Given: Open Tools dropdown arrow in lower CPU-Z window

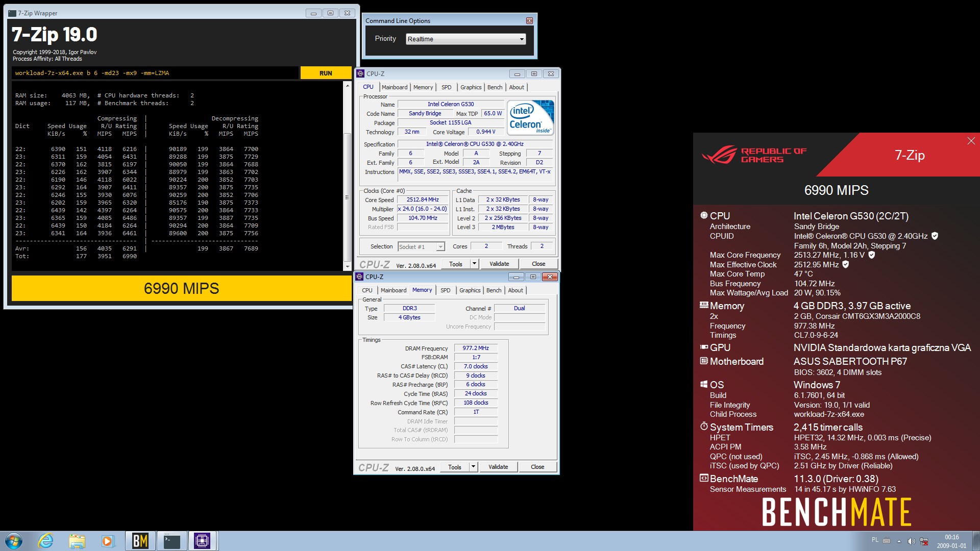Looking at the screenshot, I should [473, 467].
